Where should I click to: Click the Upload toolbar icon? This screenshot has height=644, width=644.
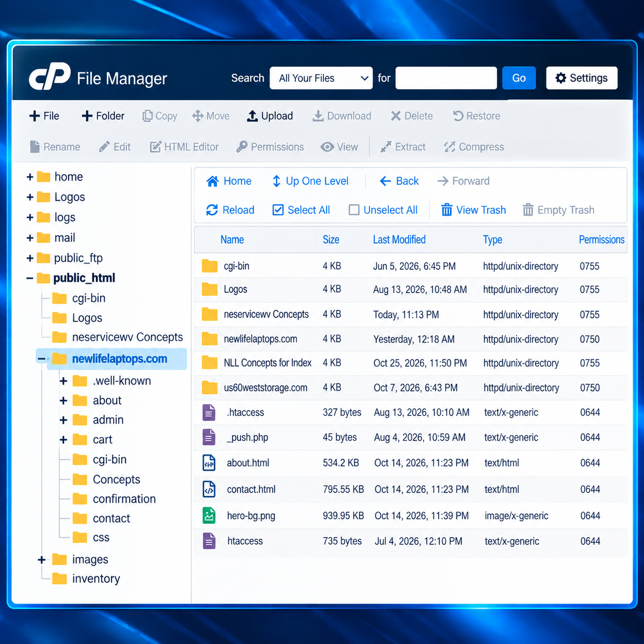252,116
